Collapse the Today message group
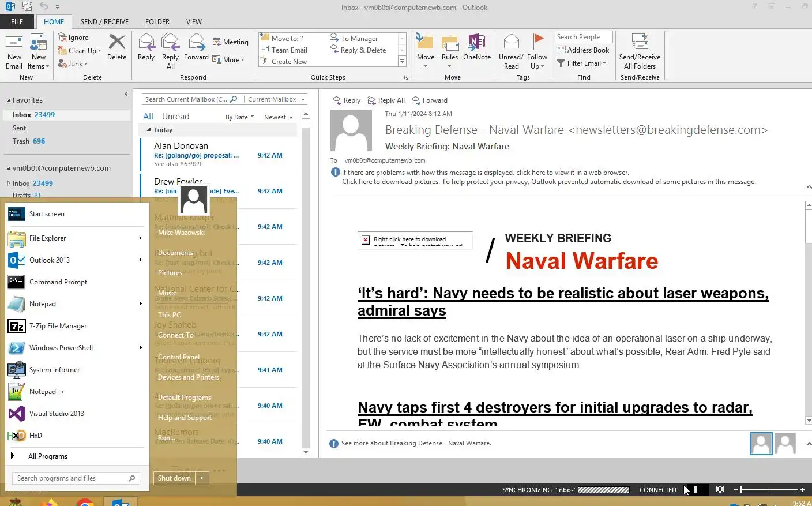Screen dimensions: 812x506 (149, 130)
